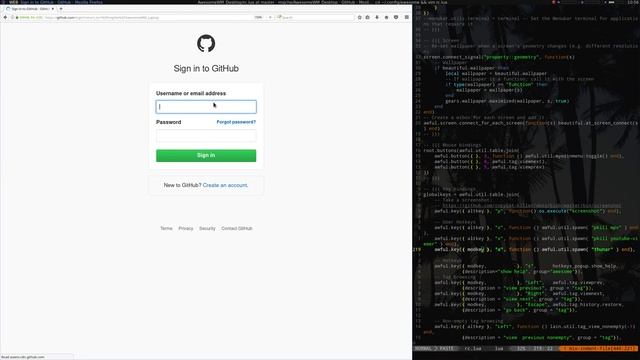This screenshot has width=640, height=360.
Task: Click "gears.wallpaper.maximized" line in terminal
Action: [507, 101]
